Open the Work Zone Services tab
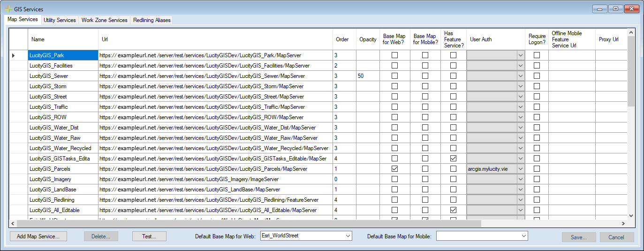 pyautogui.click(x=104, y=20)
